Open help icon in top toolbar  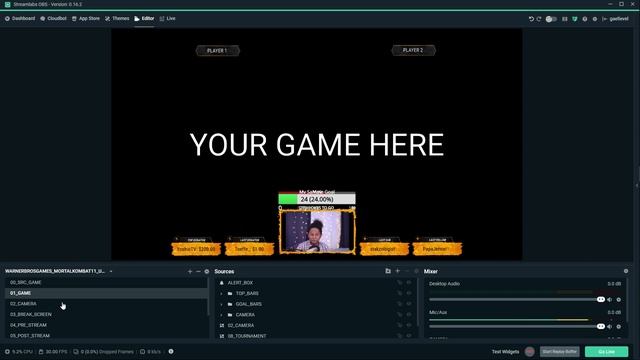(584, 19)
